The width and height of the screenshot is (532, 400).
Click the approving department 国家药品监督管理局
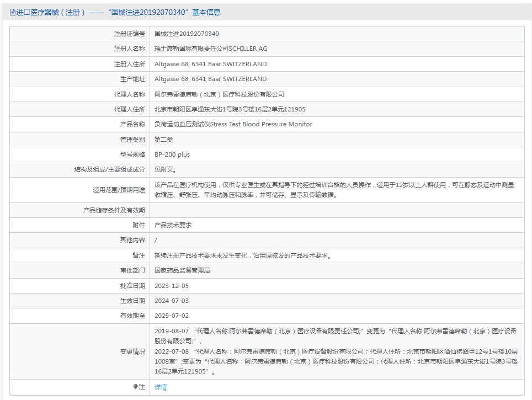point(182,270)
